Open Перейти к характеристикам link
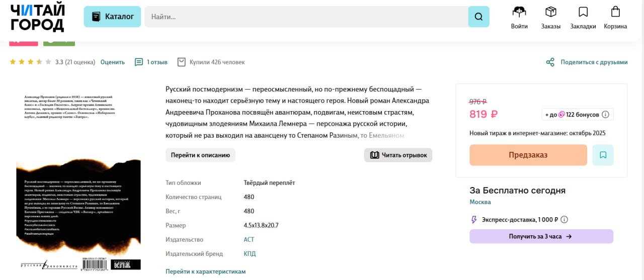Image resolution: width=644 pixels, height=280 pixels. click(205, 271)
